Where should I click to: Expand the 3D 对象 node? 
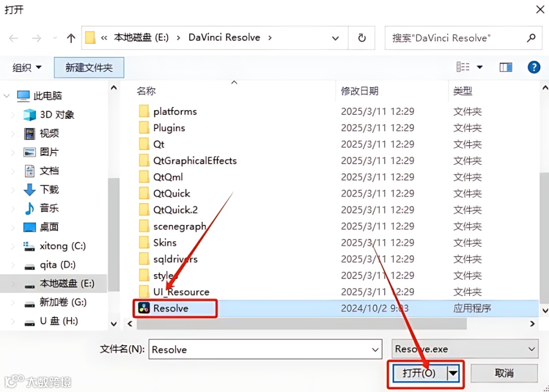point(13,115)
